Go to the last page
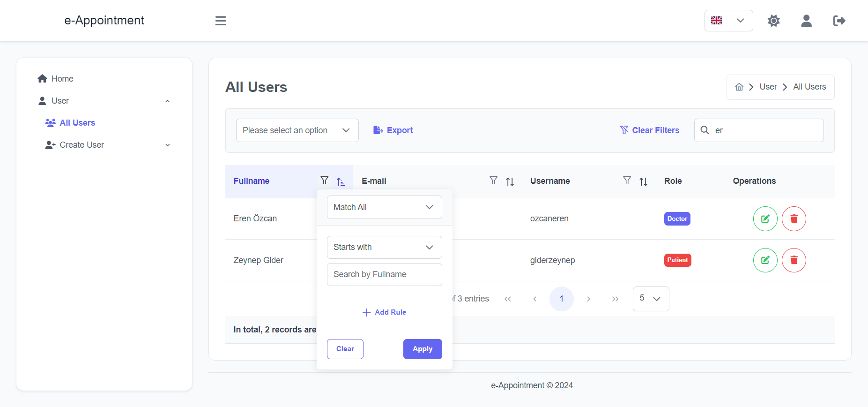The width and height of the screenshot is (868, 407). coord(615,299)
